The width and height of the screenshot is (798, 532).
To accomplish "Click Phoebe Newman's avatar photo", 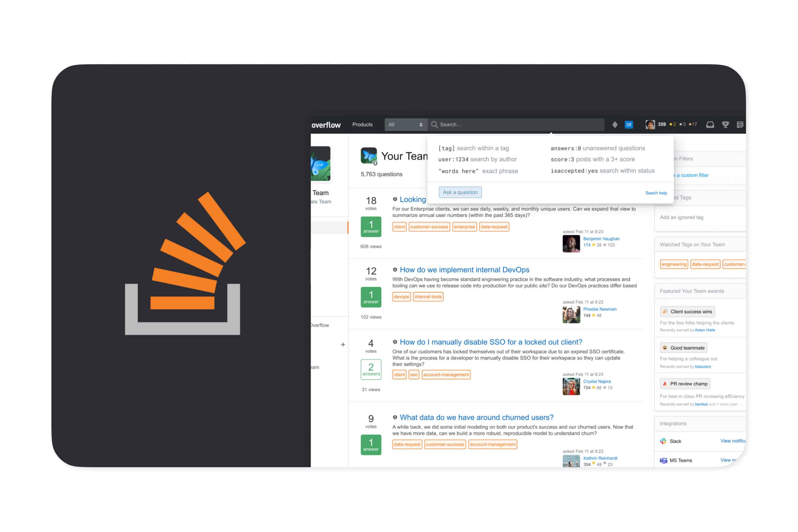I will (x=571, y=314).
